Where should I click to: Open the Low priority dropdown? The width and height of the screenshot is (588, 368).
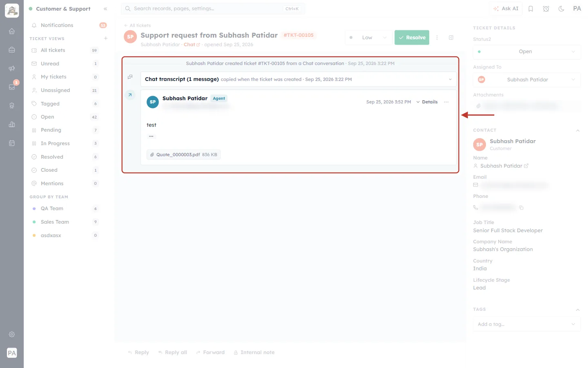pos(368,38)
